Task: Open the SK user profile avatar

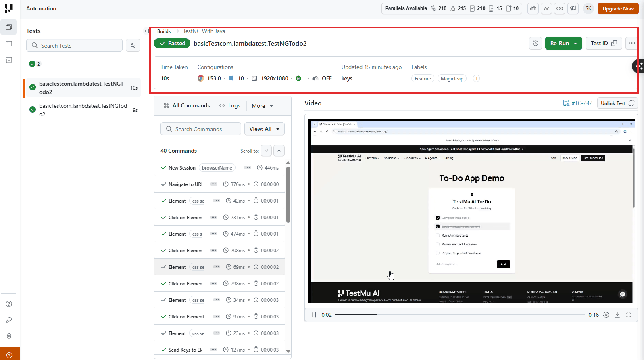Action: point(588,8)
